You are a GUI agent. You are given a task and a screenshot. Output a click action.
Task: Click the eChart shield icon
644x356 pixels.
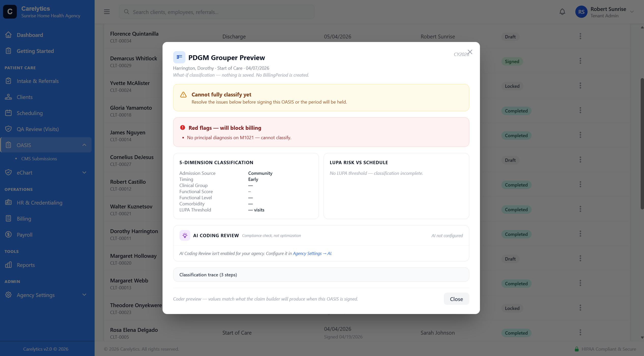pos(8,173)
